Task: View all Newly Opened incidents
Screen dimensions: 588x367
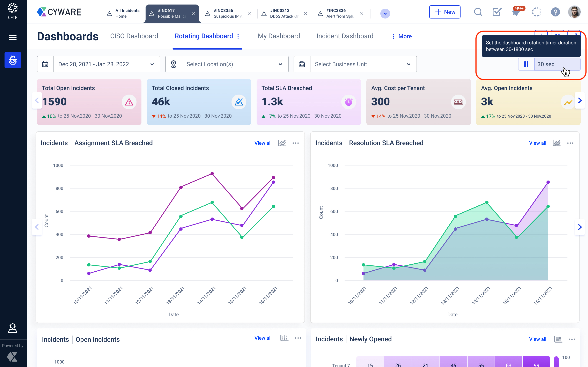Action: click(537, 339)
